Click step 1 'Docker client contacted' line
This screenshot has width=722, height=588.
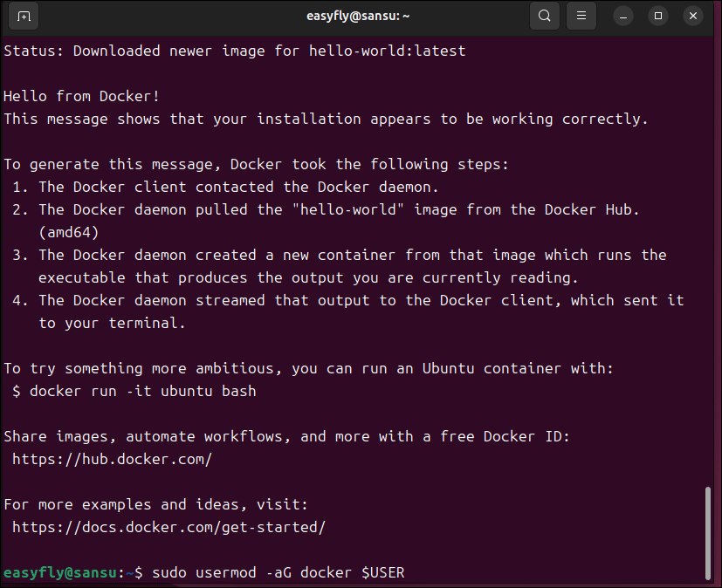[x=225, y=187]
